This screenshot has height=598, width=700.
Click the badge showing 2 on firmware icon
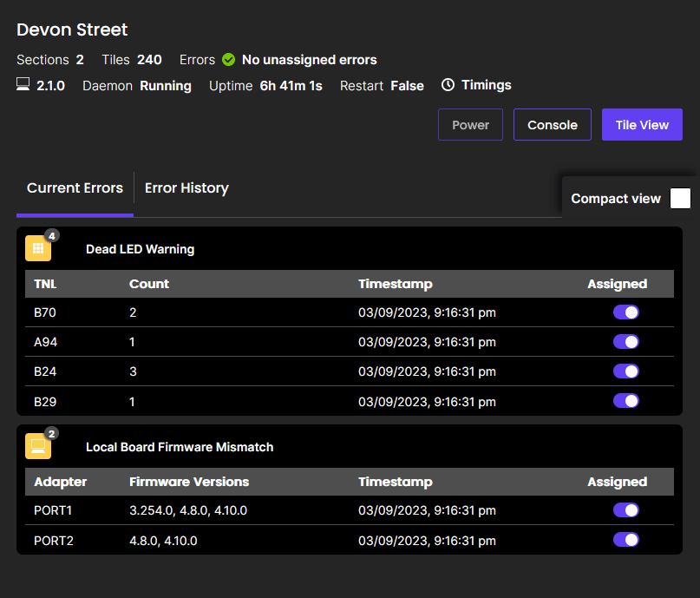(51, 433)
